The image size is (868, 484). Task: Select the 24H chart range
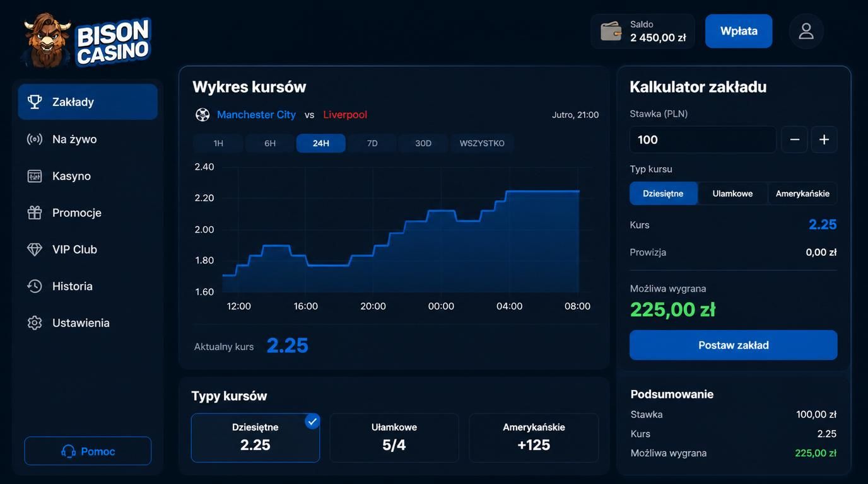point(321,143)
